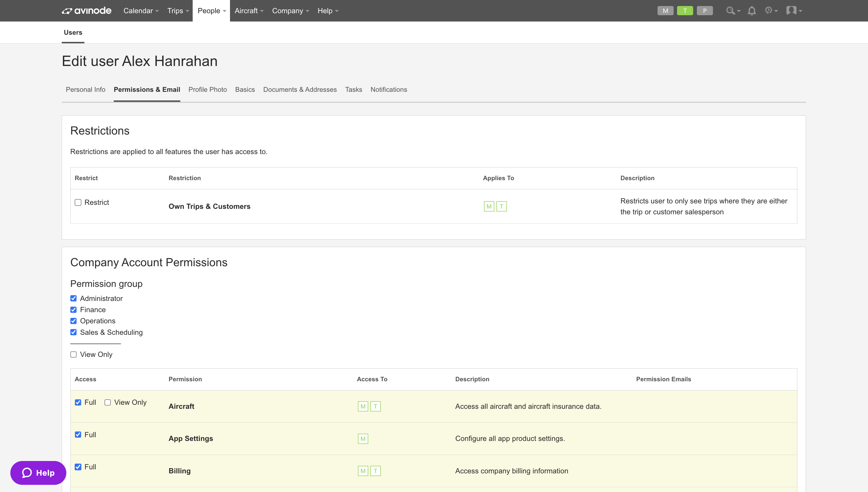Select the Permissions & Email tab
Screen dimensions: 868x492
click(147, 90)
